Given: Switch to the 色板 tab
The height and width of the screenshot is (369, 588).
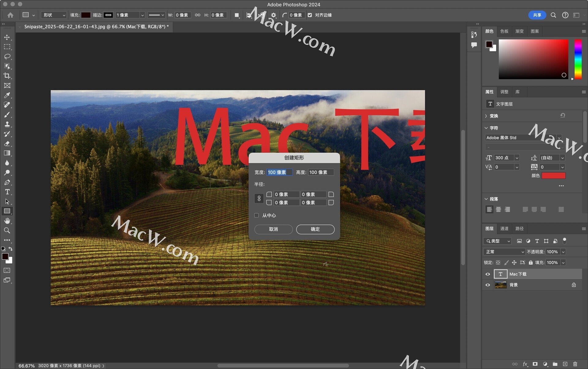Looking at the screenshot, I should (x=504, y=31).
